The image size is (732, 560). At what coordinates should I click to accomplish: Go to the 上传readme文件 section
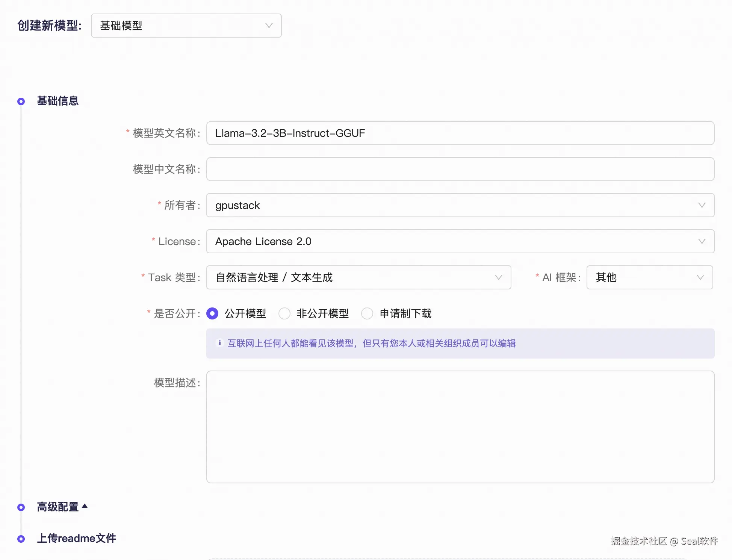pyautogui.click(x=77, y=539)
